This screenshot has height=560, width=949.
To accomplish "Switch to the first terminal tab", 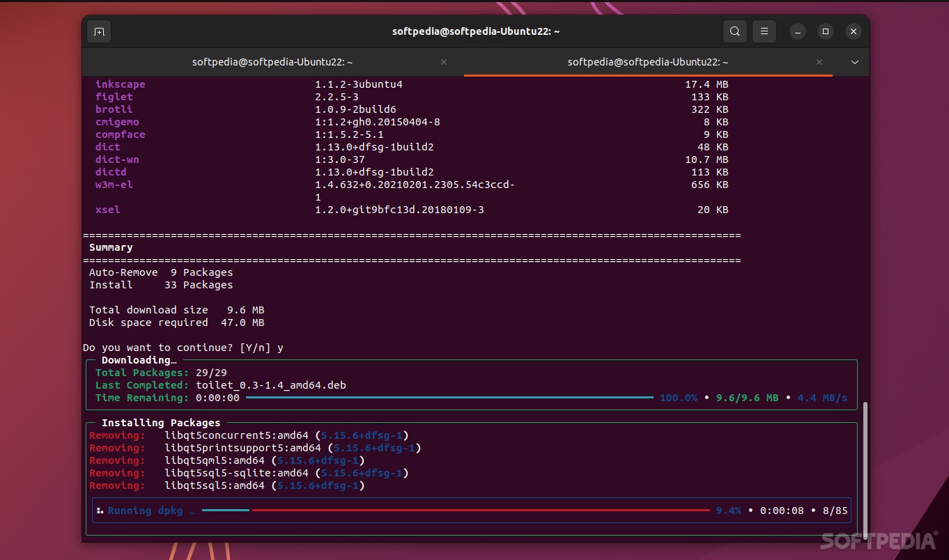I will (273, 62).
